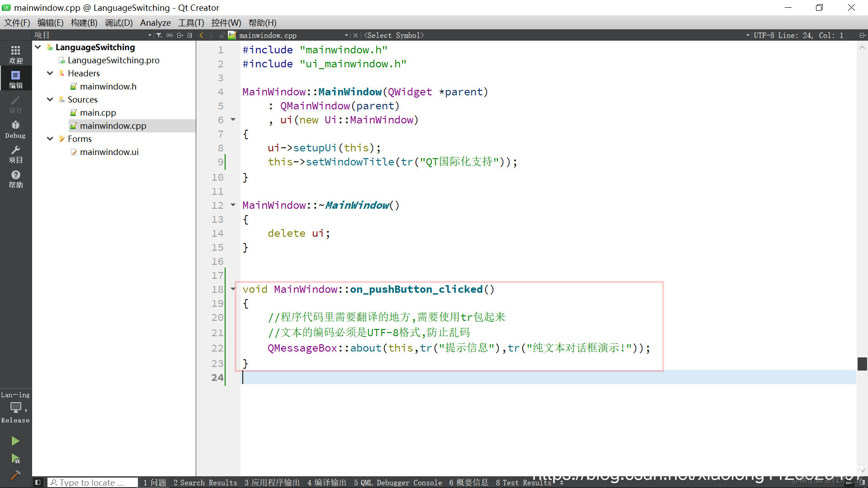Show the 5 QML Debugger Console pane
The image size is (868, 488).
coord(398,483)
